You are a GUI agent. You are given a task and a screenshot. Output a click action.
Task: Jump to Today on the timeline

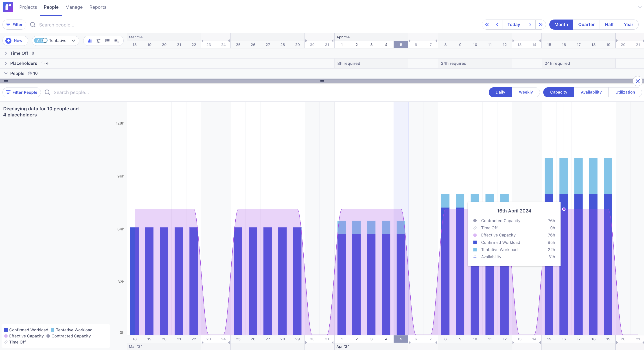tap(513, 24)
